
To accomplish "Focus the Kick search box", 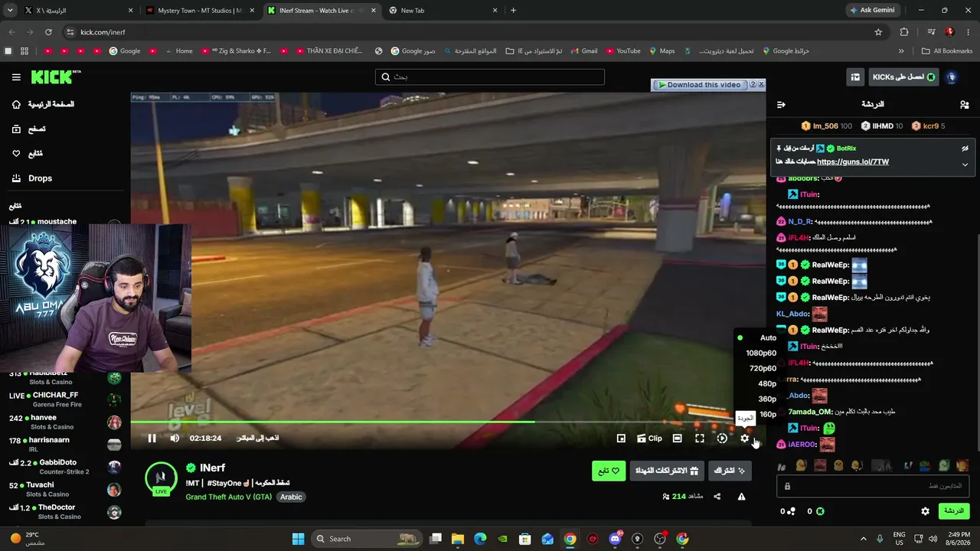I will coord(490,77).
